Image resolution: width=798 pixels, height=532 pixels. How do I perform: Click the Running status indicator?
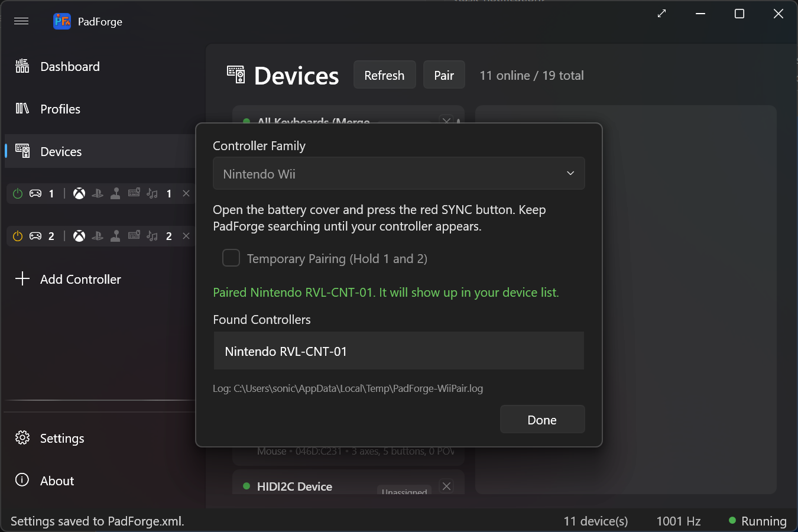pyautogui.click(x=758, y=521)
